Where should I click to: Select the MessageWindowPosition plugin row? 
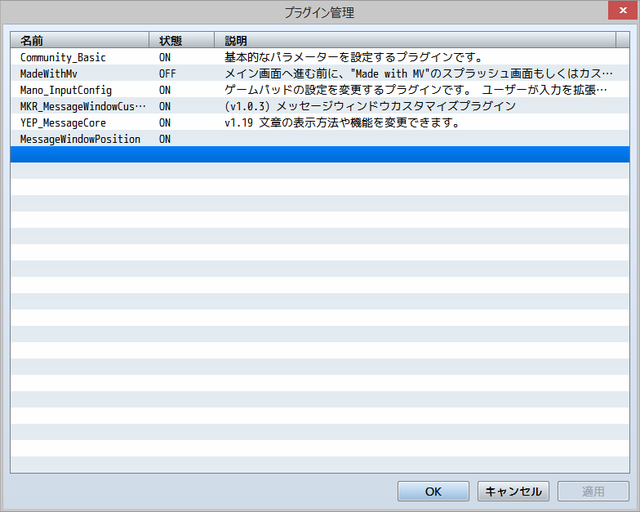tap(320, 138)
